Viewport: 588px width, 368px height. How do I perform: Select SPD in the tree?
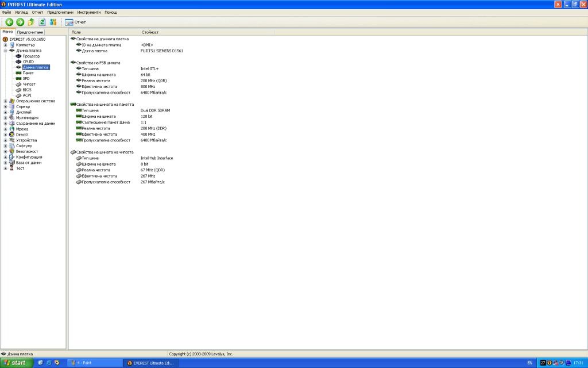(x=26, y=79)
